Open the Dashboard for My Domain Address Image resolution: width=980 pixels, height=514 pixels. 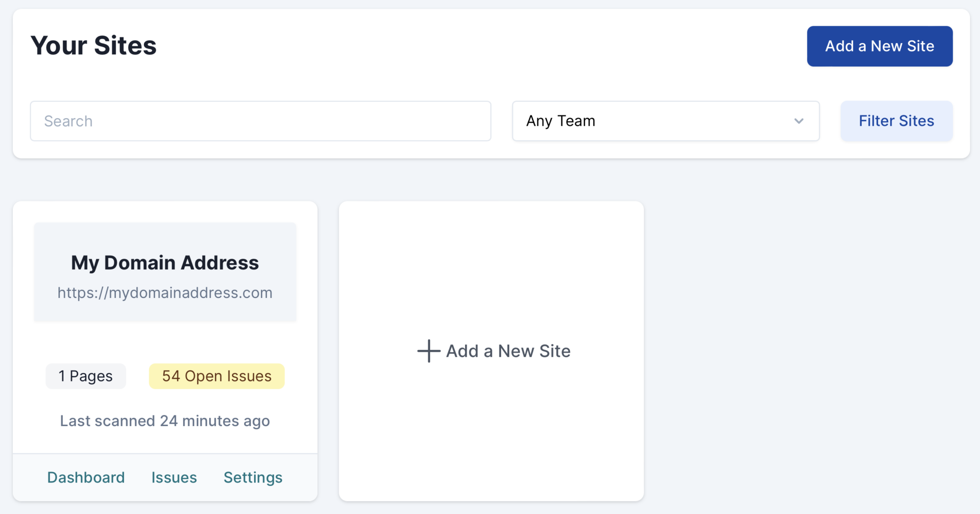point(86,477)
